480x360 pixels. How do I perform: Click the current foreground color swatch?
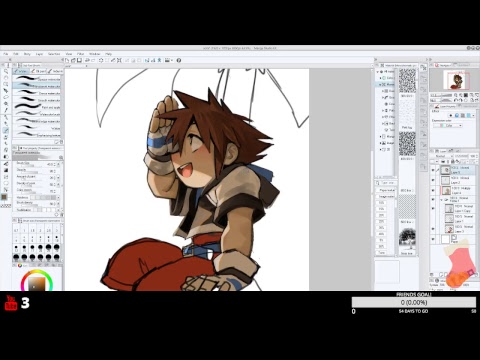point(4,197)
